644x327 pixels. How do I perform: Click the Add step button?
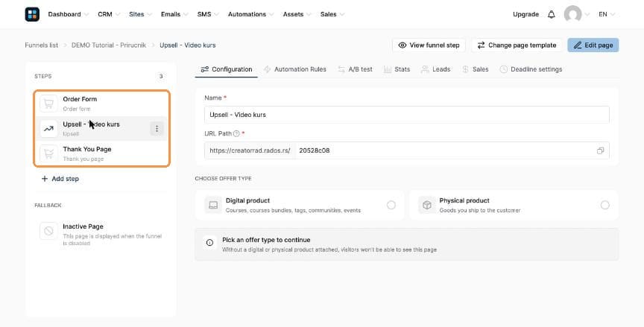60,179
